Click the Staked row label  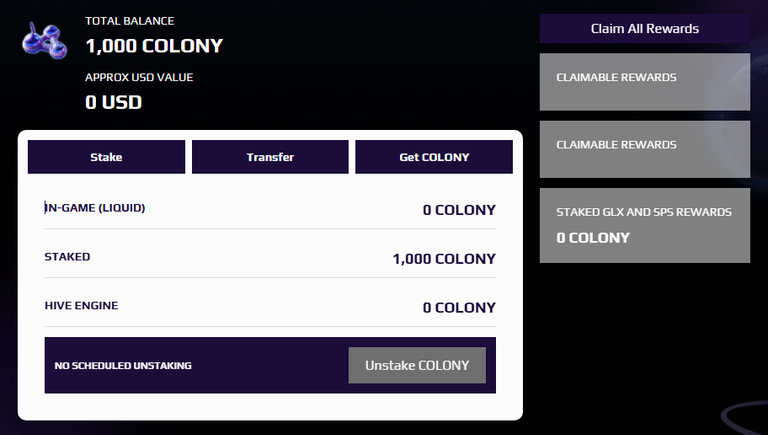click(x=67, y=257)
